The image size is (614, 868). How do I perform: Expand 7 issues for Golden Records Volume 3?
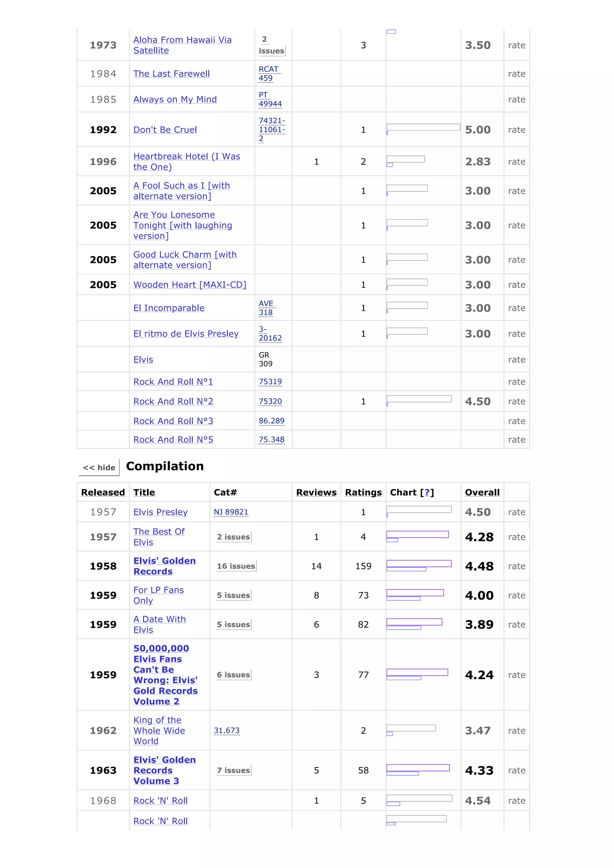pyautogui.click(x=234, y=770)
